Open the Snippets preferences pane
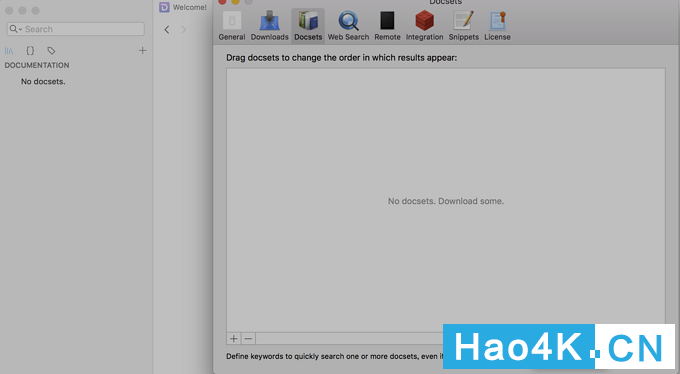680x374 pixels. click(x=463, y=26)
